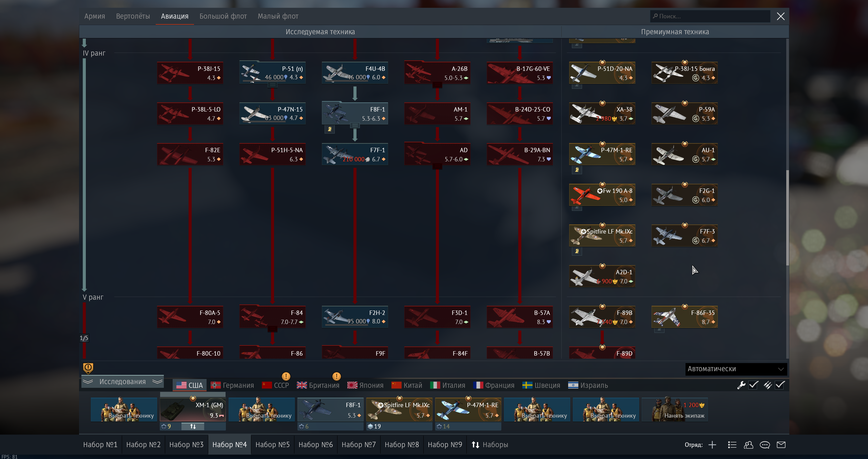Select the China nation tab Китай

coord(407,385)
